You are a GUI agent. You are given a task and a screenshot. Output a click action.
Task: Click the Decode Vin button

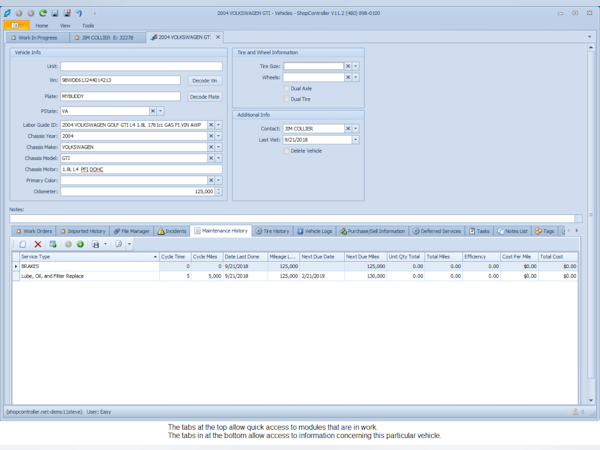coord(205,80)
